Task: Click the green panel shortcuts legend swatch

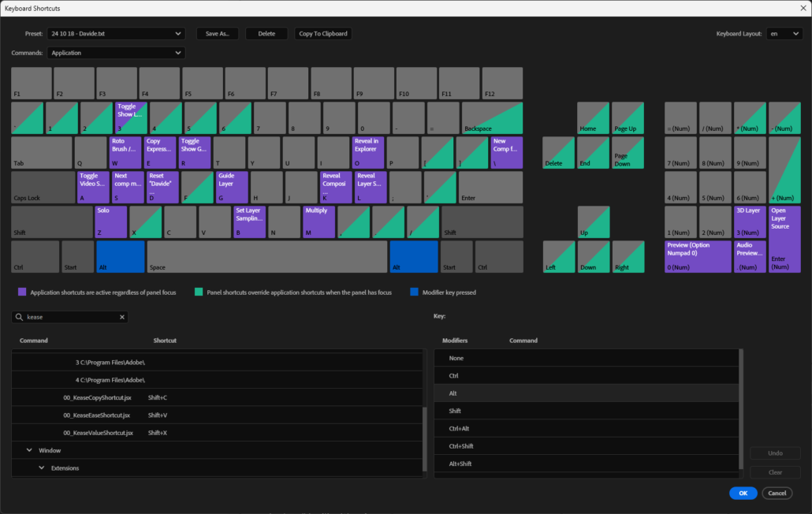Action: (x=199, y=292)
